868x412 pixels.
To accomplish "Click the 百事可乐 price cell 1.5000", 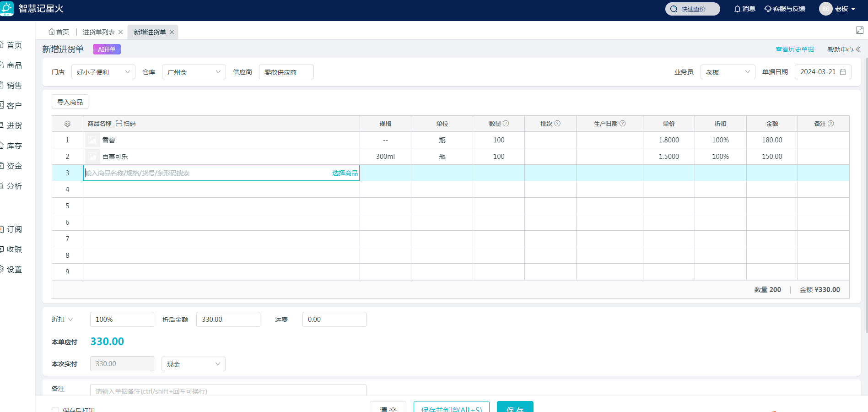I will pos(669,157).
